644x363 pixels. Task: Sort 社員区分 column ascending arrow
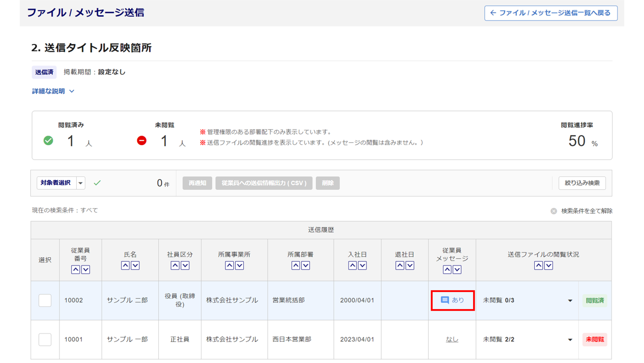click(x=175, y=265)
